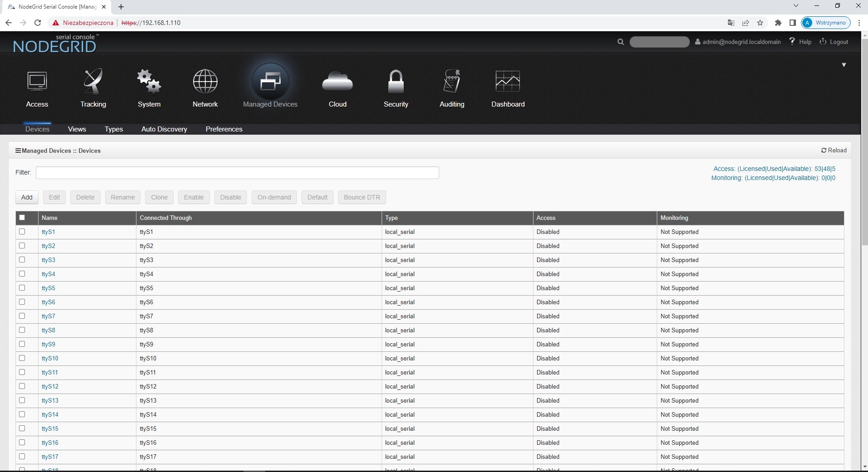
Task: Click the Reload link
Action: pyautogui.click(x=834, y=151)
